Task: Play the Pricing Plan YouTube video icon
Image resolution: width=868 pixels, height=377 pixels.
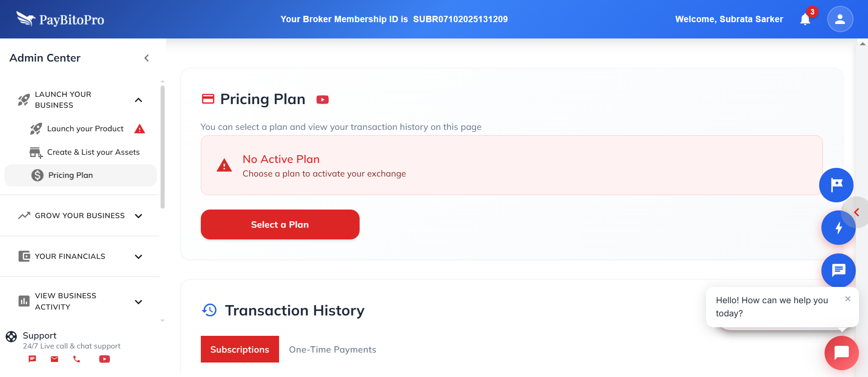Action: (x=323, y=99)
